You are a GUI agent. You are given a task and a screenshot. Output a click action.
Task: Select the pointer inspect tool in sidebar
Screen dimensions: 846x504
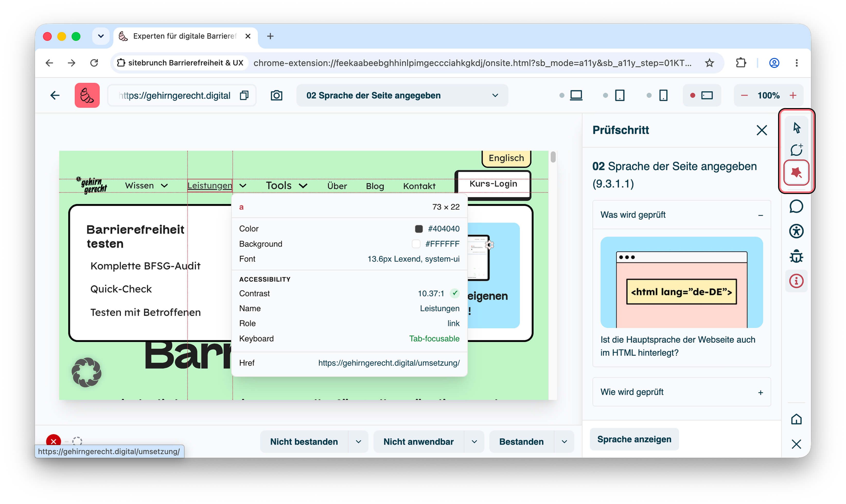(x=796, y=128)
